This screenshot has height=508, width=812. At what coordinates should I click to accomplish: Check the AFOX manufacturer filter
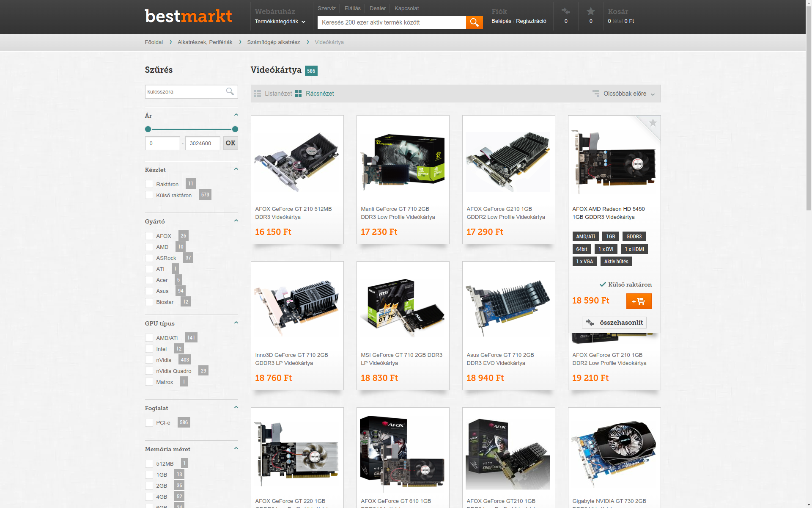pyautogui.click(x=149, y=236)
